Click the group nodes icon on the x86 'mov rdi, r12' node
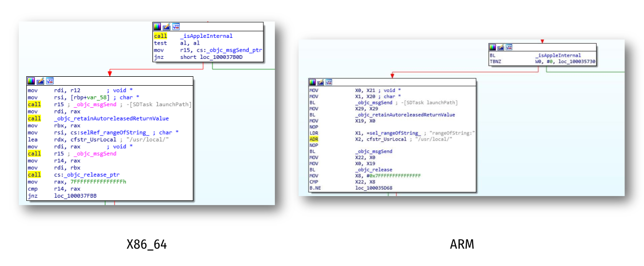 pyautogui.click(x=50, y=81)
